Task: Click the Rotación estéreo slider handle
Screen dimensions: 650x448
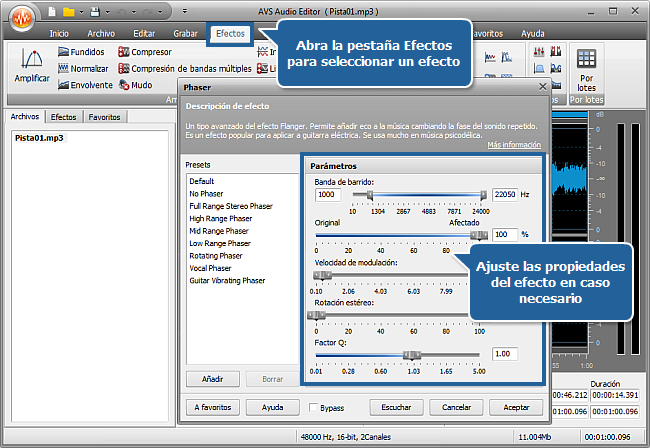Action: 316,315
